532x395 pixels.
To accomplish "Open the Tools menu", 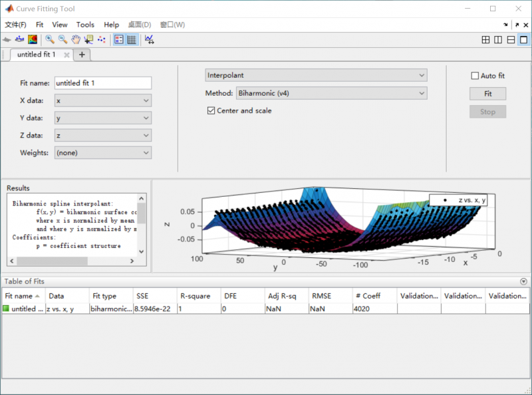I will tap(85, 25).
